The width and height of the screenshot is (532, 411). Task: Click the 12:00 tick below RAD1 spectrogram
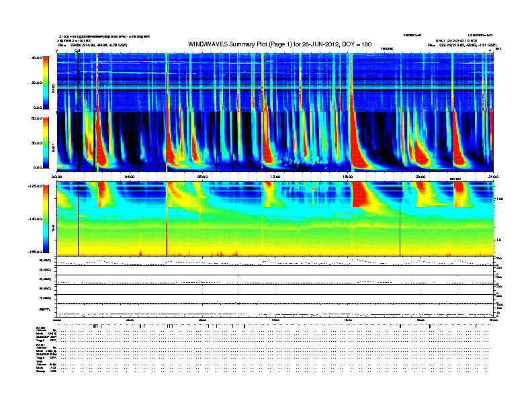point(275,177)
